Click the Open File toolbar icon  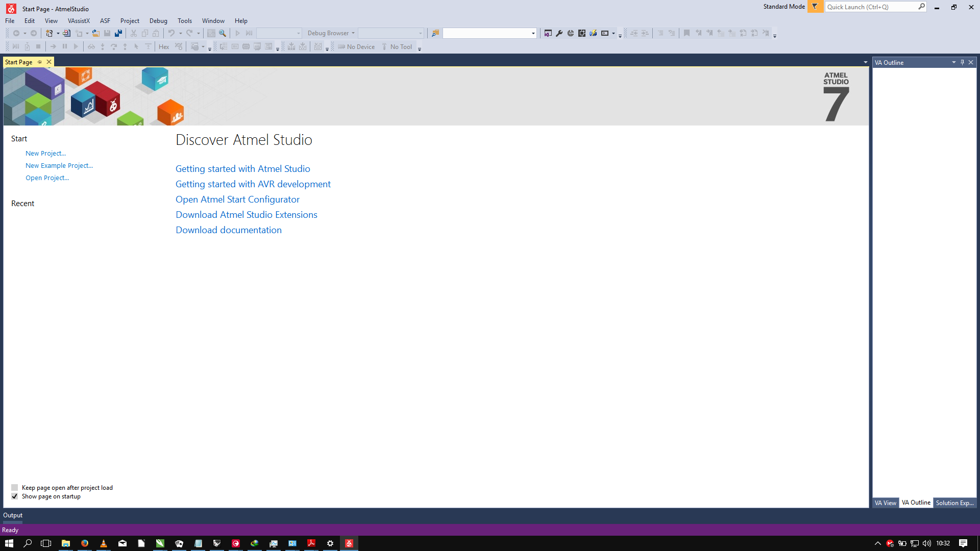(95, 33)
